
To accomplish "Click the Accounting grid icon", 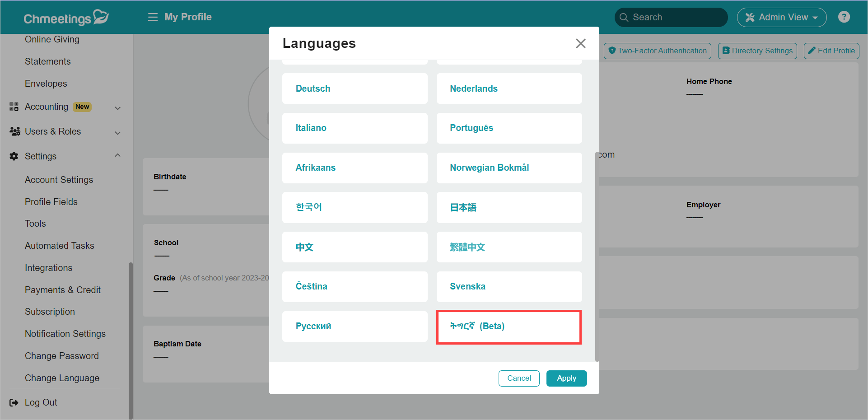I will click(x=14, y=107).
